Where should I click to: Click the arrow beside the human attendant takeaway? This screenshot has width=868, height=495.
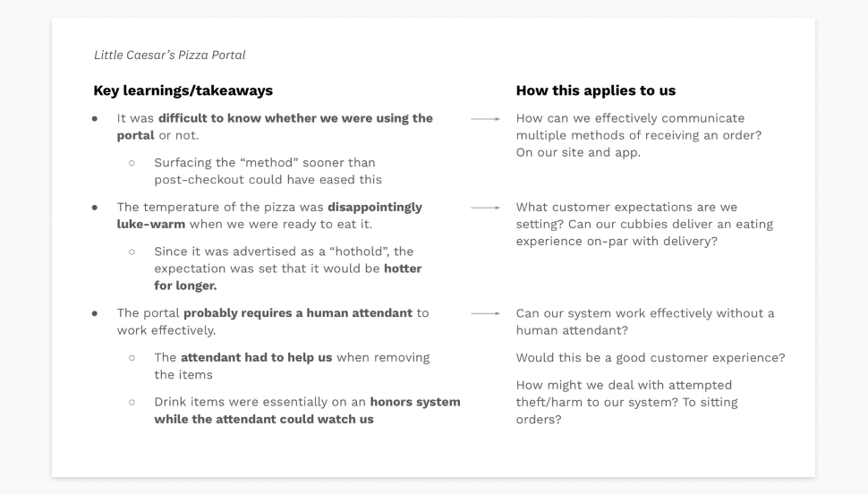click(484, 314)
